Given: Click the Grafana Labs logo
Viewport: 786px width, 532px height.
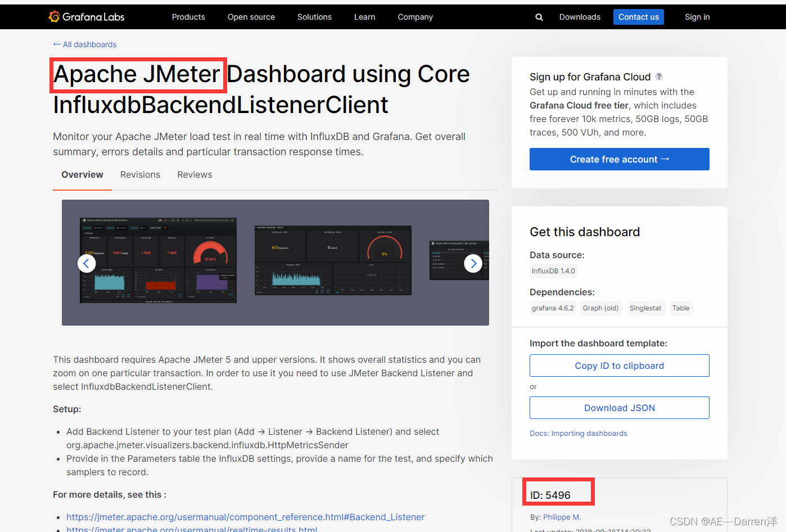Looking at the screenshot, I should pos(85,16).
